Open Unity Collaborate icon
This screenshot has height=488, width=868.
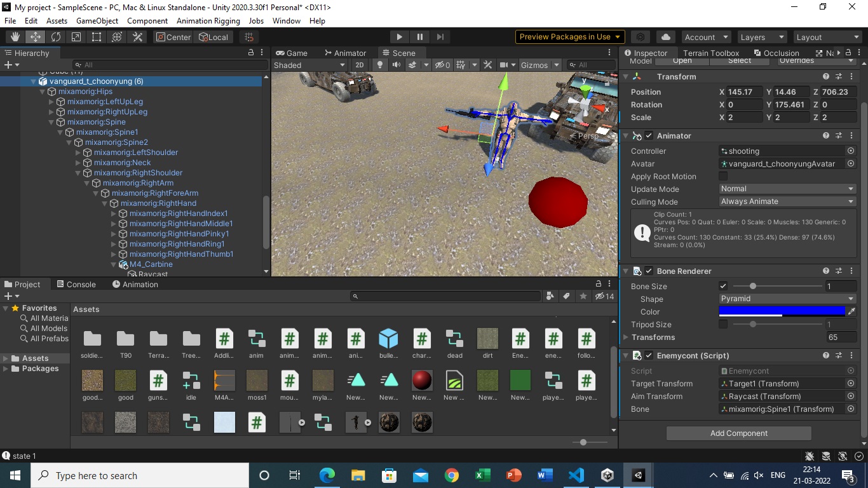(641, 37)
